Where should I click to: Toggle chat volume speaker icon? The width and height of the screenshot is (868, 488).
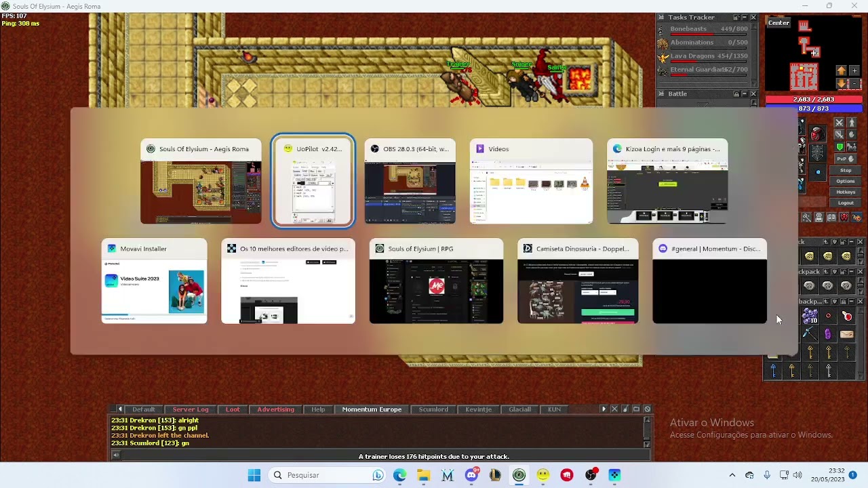click(x=115, y=455)
